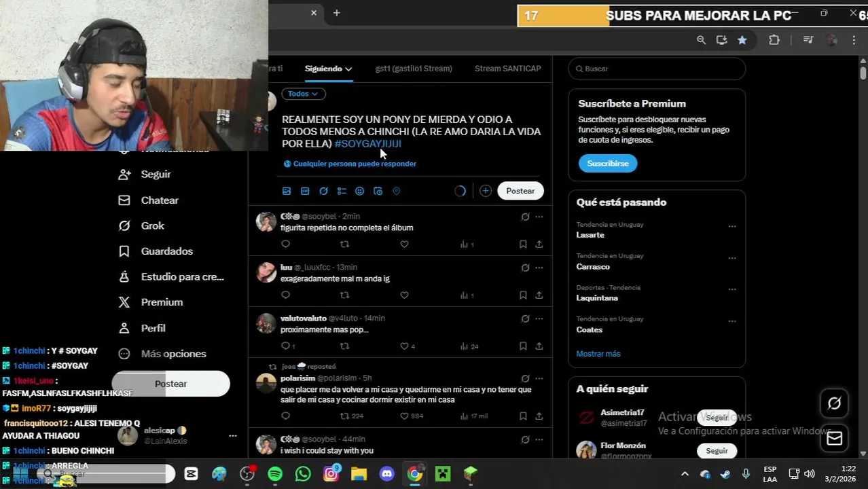Open more options for valutovaluto's post
Screen dimensions: 868x489
coord(539,319)
